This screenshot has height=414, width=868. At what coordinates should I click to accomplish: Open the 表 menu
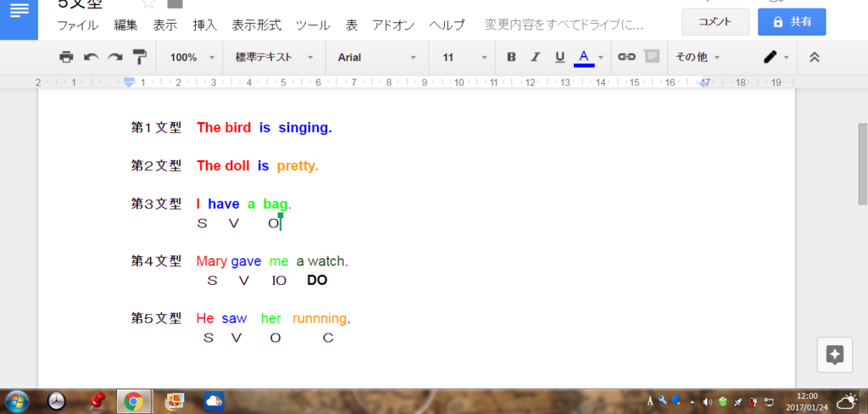coord(352,25)
